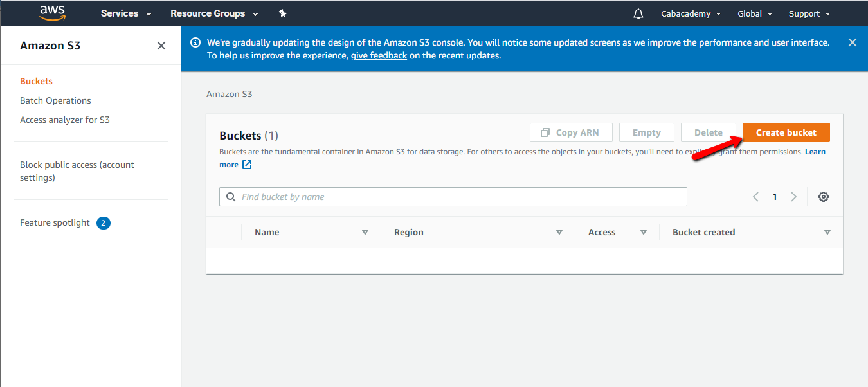Click the give feedback link
This screenshot has width=868, height=387.
379,55
